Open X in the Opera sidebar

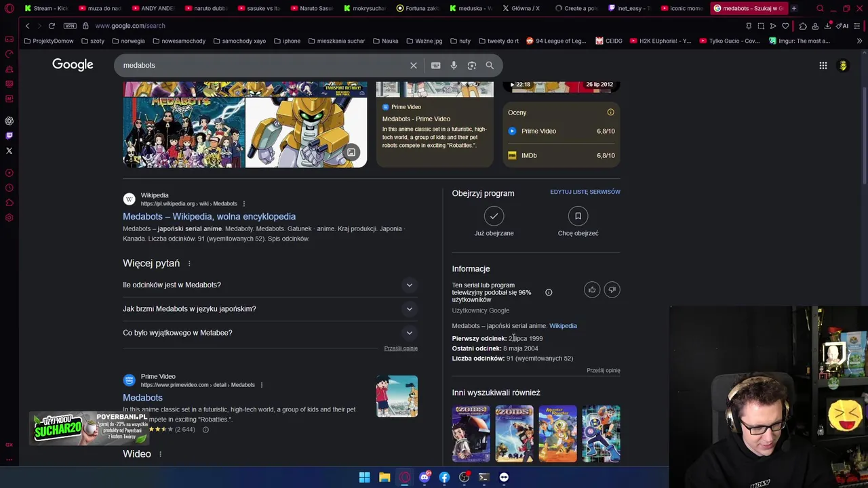point(9,150)
